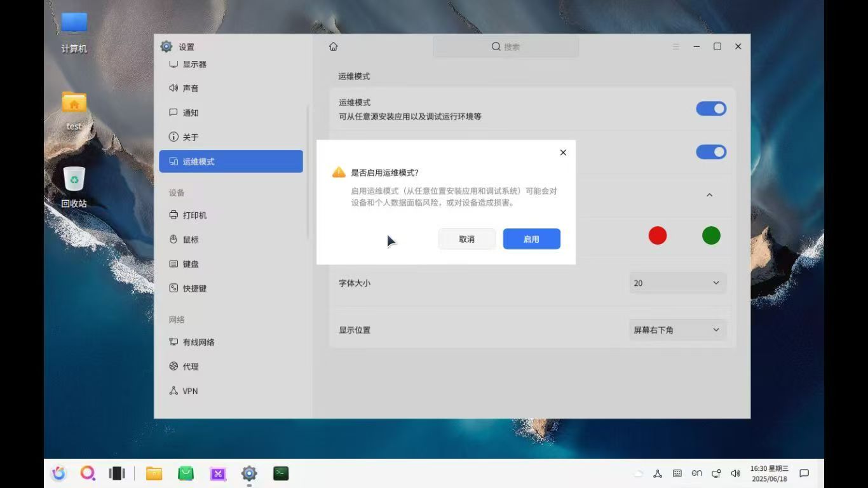The image size is (868, 488).
Task: Open 有线网络 in the sidebar
Action: (x=231, y=342)
